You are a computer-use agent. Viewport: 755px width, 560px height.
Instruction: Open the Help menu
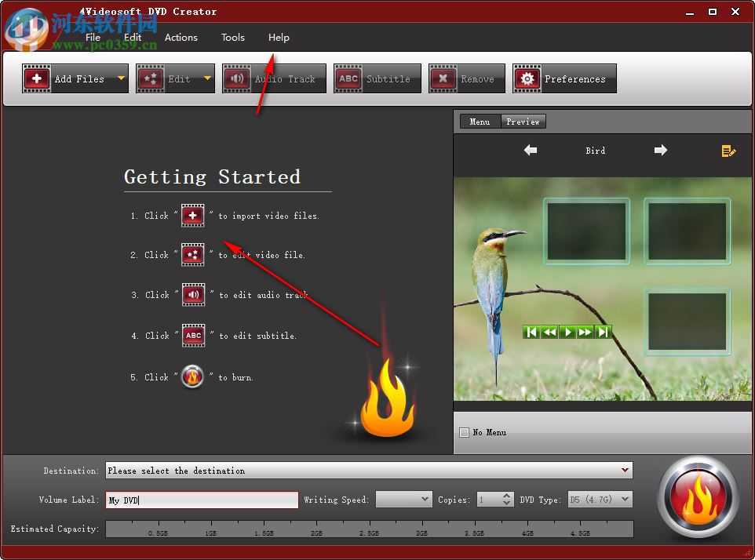pos(279,37)
